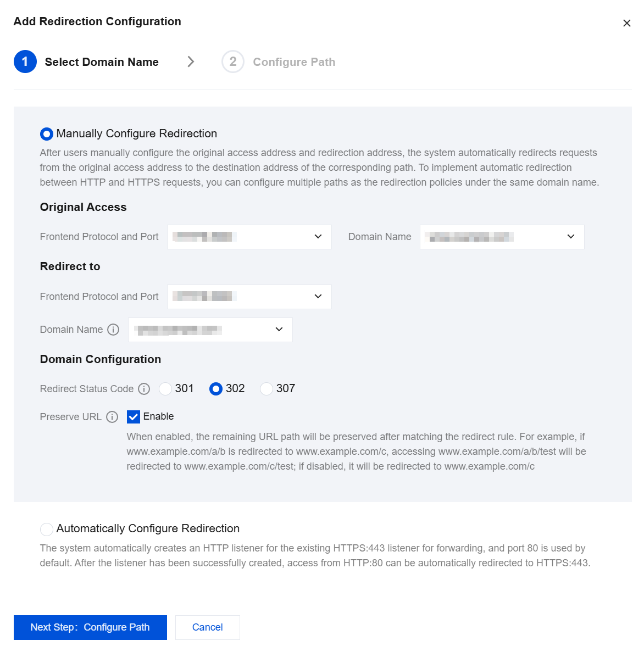This screenshot has height=652, width=644.
Task: Select Automatically Configure Redirection option
Action: [x=47, y=529]
